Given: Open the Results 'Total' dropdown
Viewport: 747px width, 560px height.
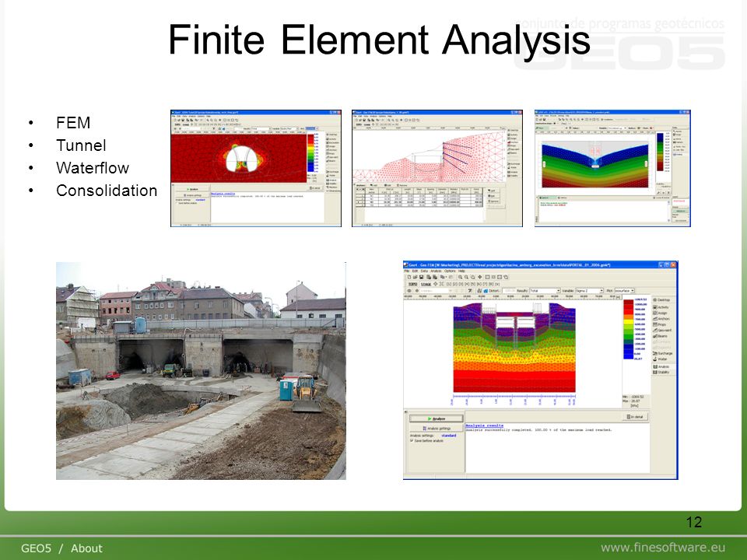Looking at the screenshot, I should [x=545, y=291].
